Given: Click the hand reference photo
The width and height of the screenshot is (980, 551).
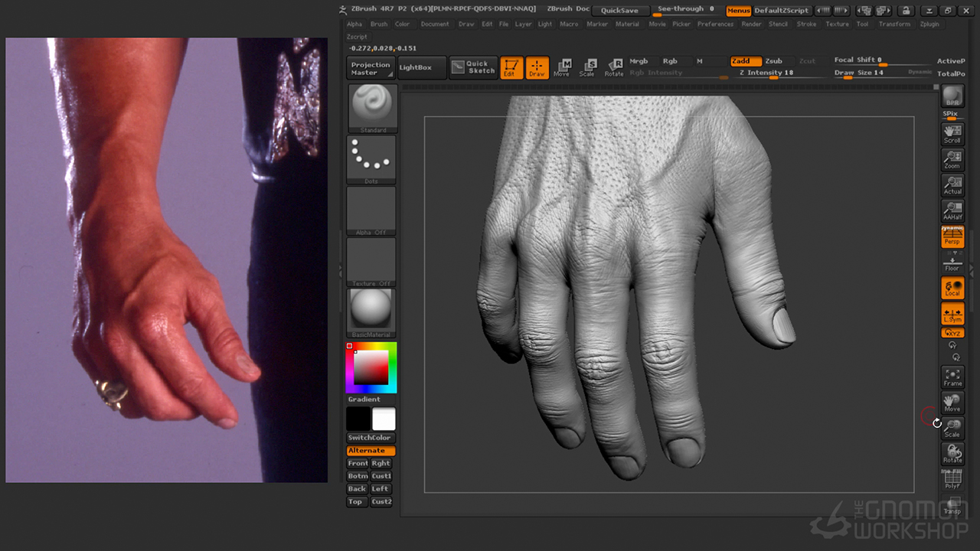Looking at the screenshot, I should pyautogui.click(x=166, y=260).
